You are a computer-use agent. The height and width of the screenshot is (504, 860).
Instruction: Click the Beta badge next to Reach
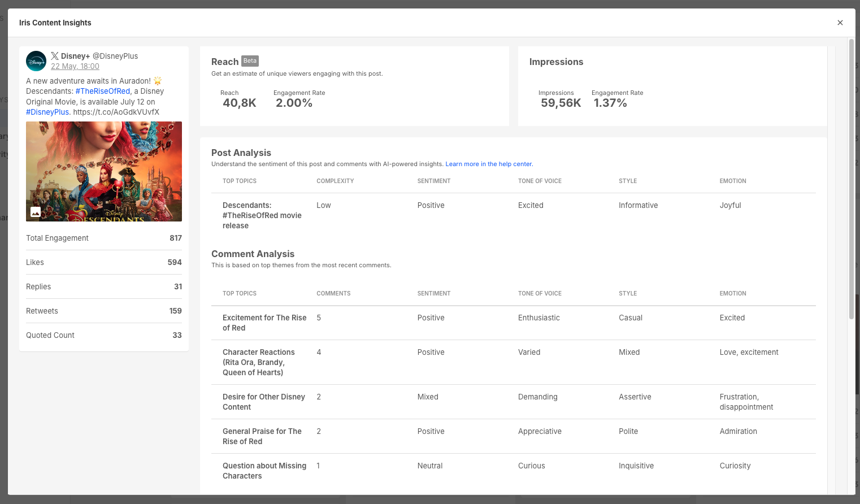[250, 61]
